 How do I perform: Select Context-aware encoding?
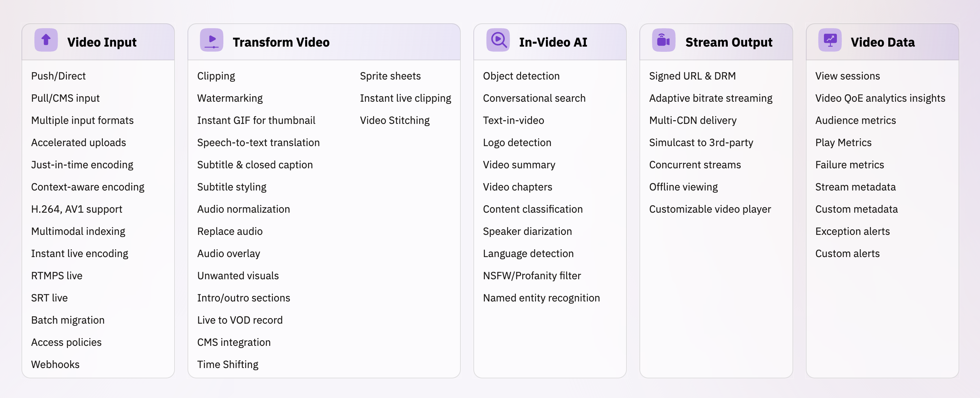point(88,187)
